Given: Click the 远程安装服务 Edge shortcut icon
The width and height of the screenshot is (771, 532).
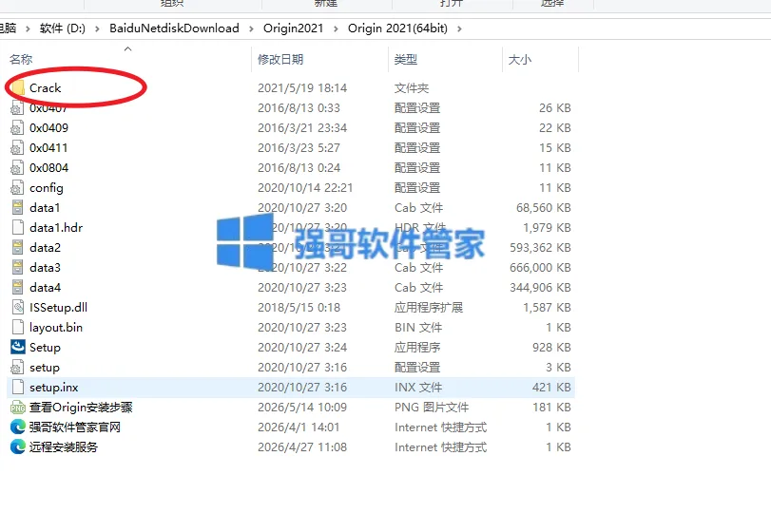Looking at the screenshot, I should coord(18,447).
